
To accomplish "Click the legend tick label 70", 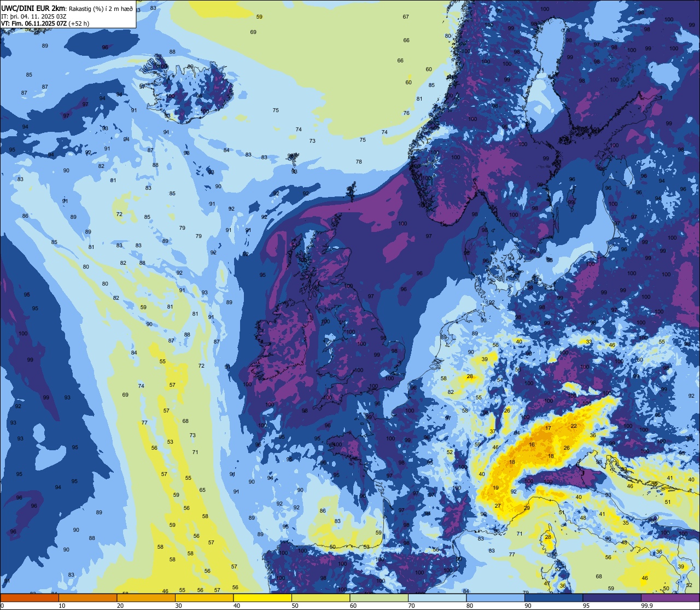I will 411,606.
